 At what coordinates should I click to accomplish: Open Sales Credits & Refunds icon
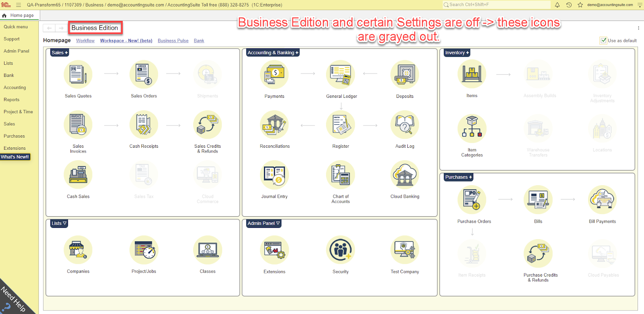(x=208, y=125)
